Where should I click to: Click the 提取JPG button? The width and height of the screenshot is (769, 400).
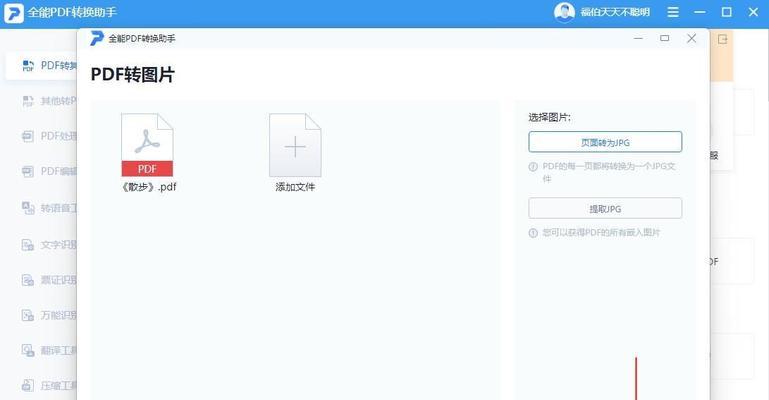pos(605,208)
